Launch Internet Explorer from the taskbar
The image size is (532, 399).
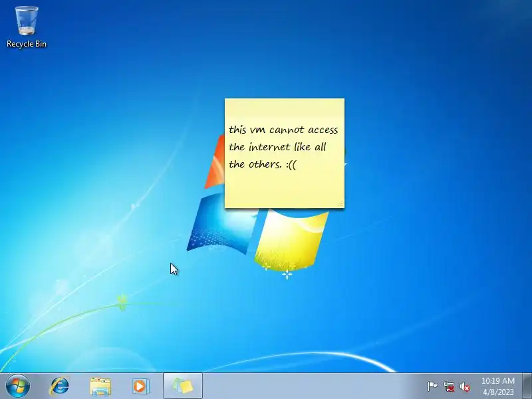point(59,386)
